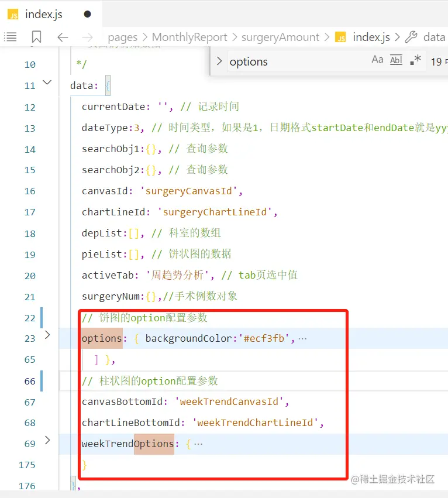448x498 pixels.
Task: Click the ellipsis after backgroundColor on line 23
Action: pyautogui.click(x=302, y=339)
